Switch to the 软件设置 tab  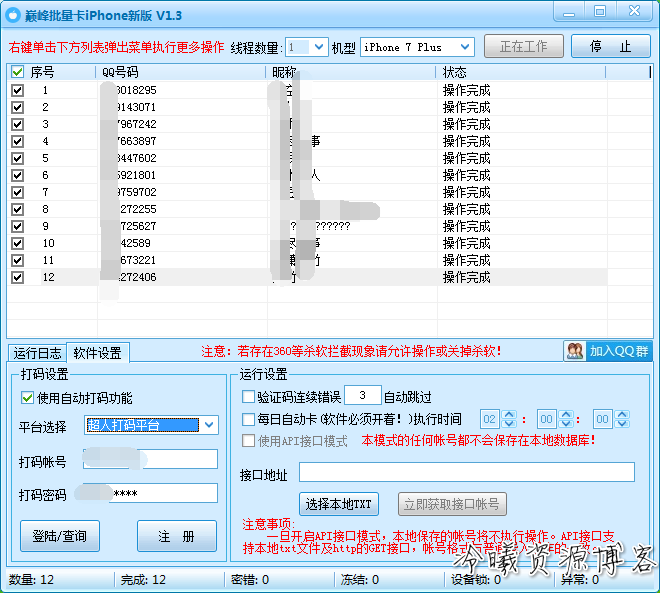[98, 353]
